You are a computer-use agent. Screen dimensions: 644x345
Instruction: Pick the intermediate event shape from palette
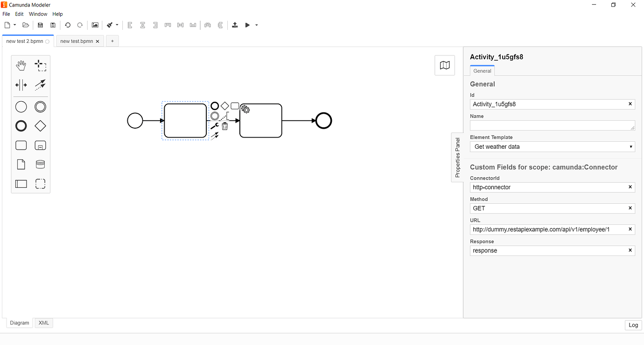point(41,107)
